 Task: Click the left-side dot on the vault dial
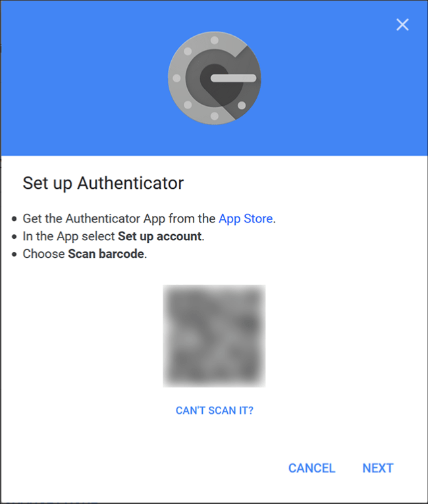(176, 78)
